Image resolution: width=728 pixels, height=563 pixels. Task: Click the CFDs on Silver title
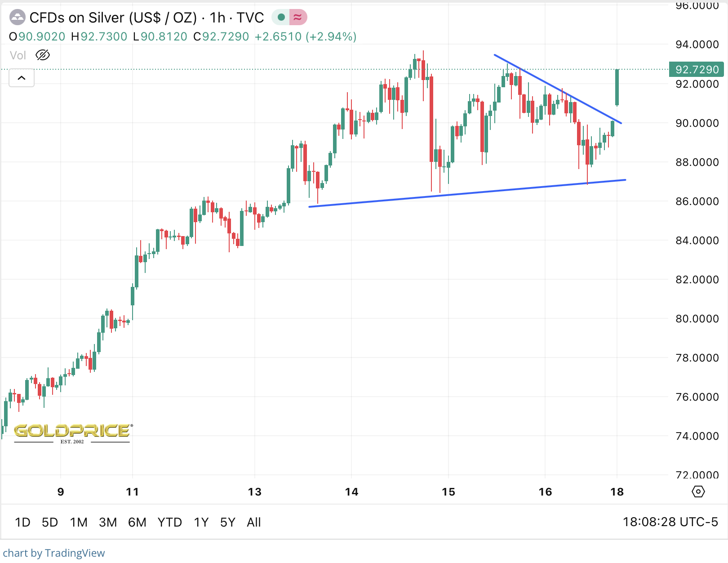[x=113, y=18]
